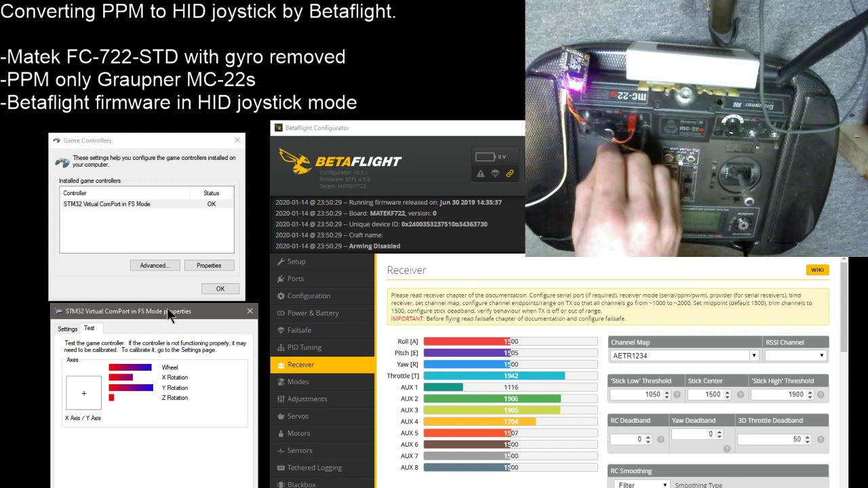Viewport: 868px width, 488px height.
Task: Click the yellow link status icon
Action: (x=510, y=174)
